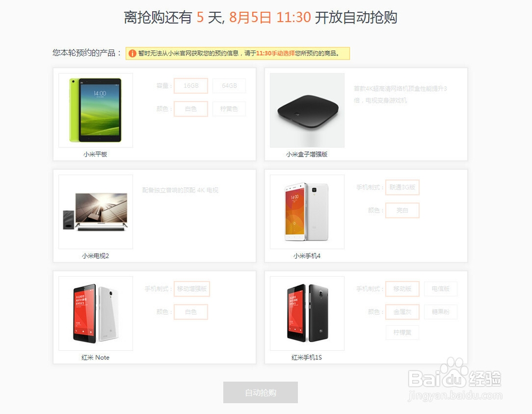
Task: Choose 64GB capacity for 小米平板
Action: (x=229, y=86)
